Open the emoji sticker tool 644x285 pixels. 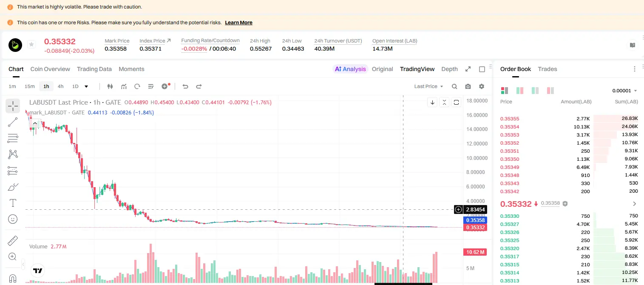coord(13,219)
